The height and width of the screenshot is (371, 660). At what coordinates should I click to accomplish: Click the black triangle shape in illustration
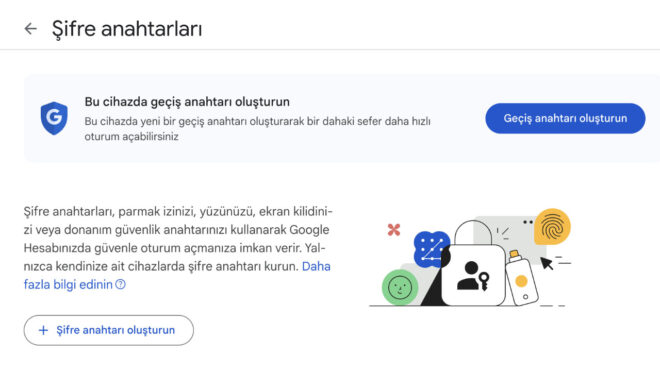pyautogui.click(x=433, y=288)
